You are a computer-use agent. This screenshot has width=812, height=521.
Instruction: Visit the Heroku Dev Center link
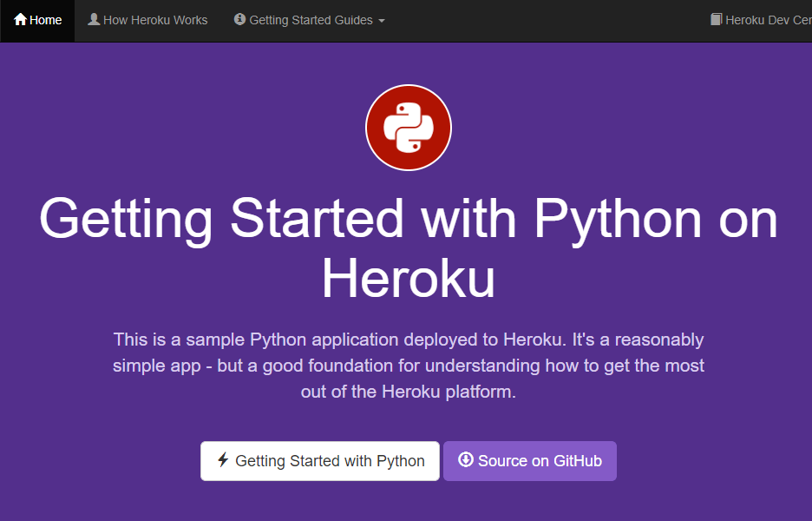762,21
